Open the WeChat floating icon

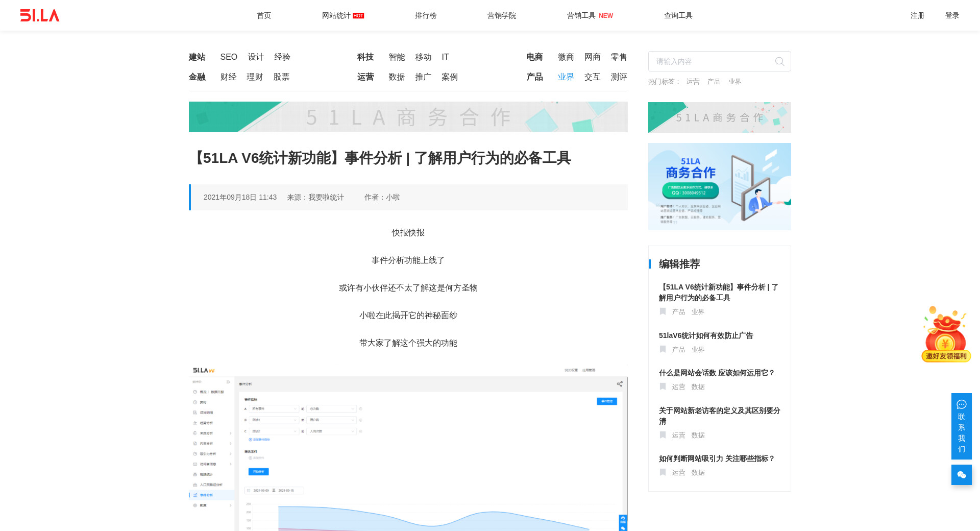[x=961, y=475]
